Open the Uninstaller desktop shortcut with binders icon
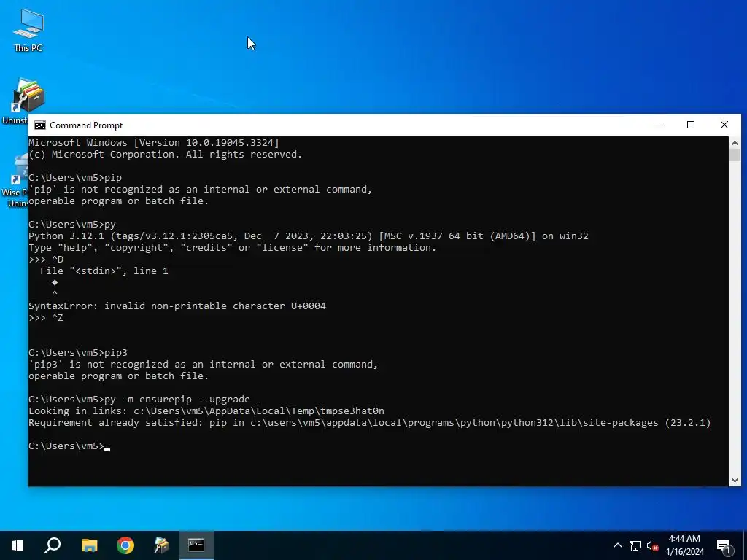This screenshot has height=560, width=747. (27, 101)
